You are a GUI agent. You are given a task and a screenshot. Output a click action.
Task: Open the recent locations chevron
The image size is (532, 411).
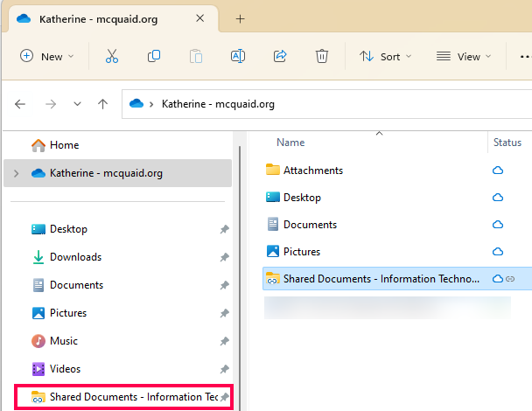pos(77,104)
